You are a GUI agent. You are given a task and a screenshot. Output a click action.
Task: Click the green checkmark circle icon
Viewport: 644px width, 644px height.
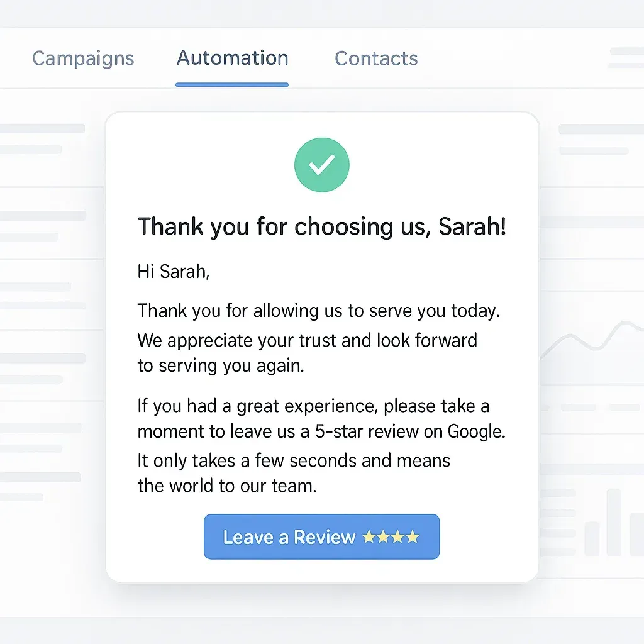click(321, 165)
